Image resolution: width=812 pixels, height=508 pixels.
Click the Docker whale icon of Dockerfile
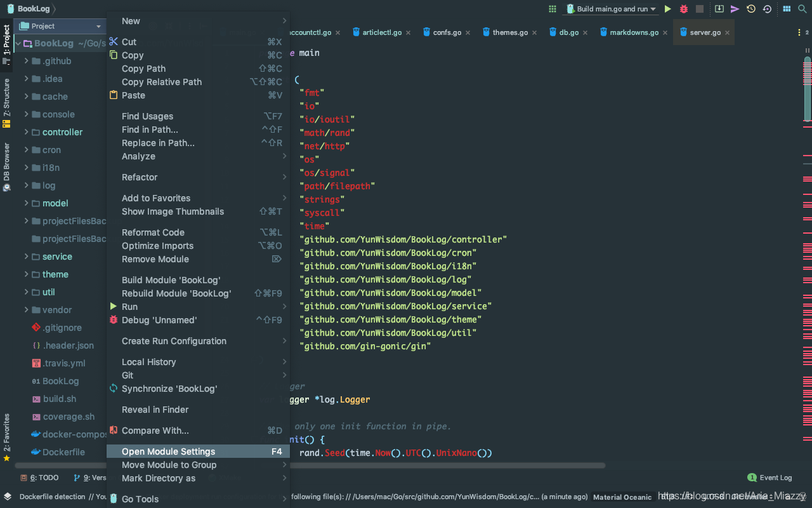[x=36, y=452]
